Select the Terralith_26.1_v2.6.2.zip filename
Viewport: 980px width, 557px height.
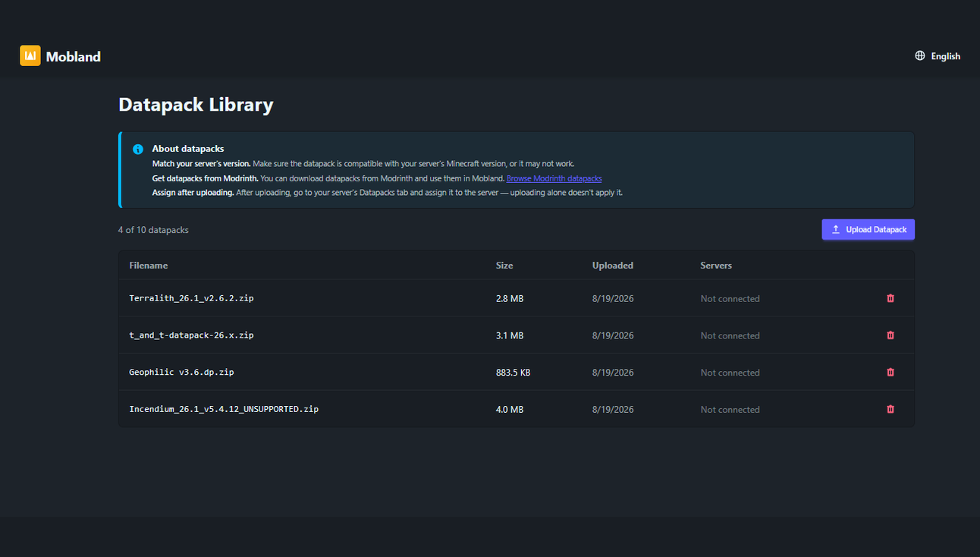191,298
